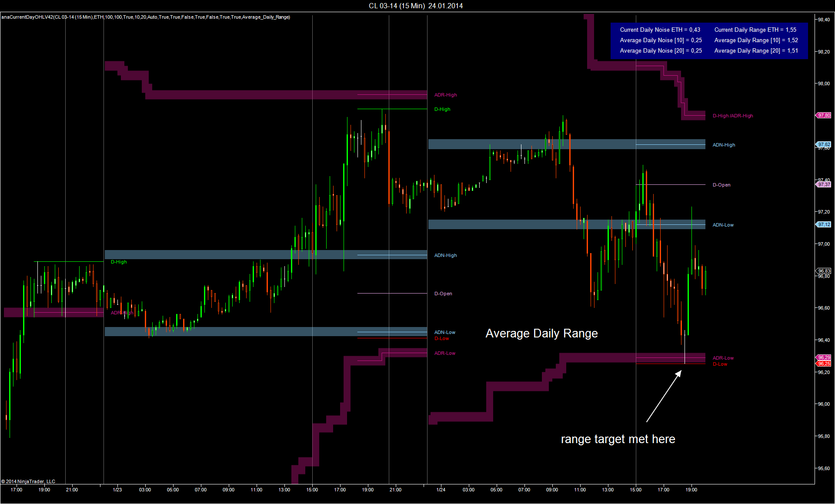
Task: Click the 1/23 date marker on time axis
Action: point(117,490)
